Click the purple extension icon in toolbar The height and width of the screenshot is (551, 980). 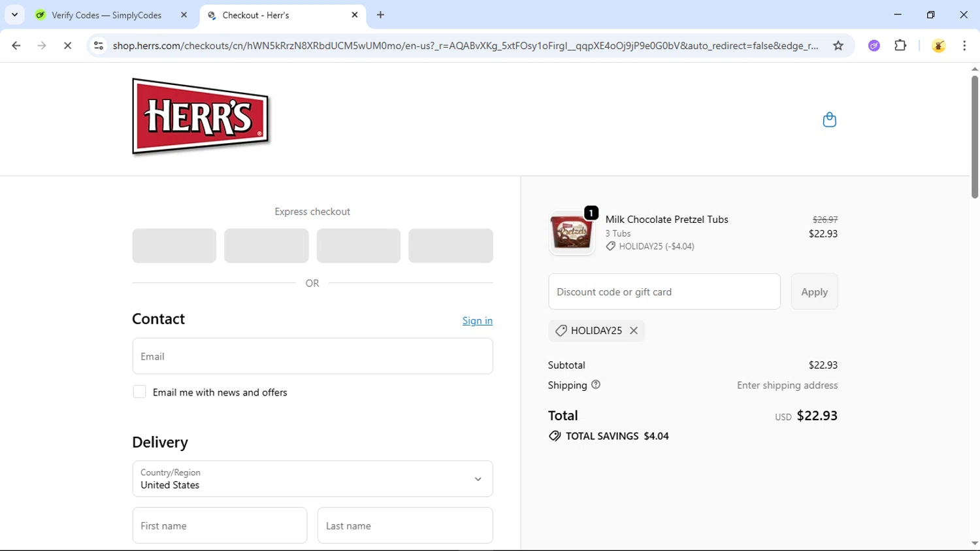pos(874,46)
